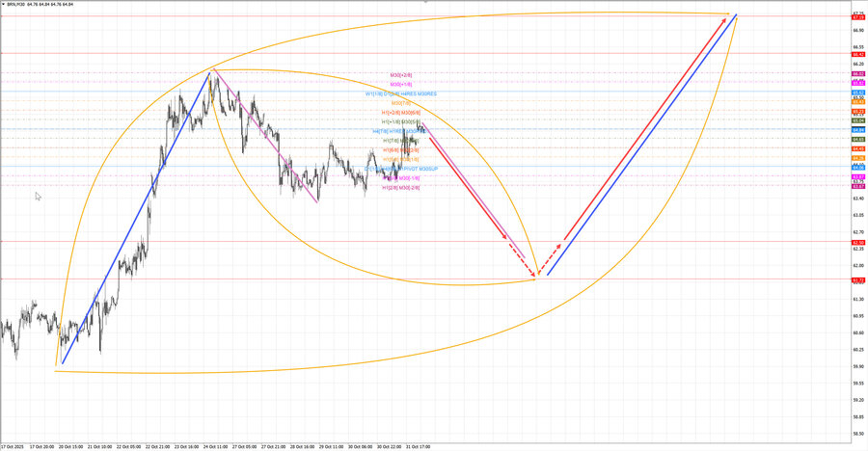Click the 30 Oct 22:00 time axis label

(x=389, y=446)
